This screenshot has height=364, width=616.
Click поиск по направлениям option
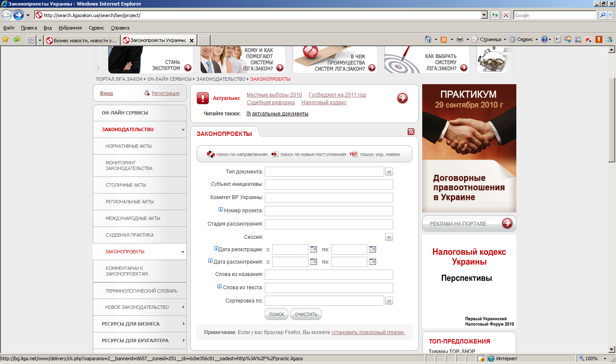[x=237, y=154]
